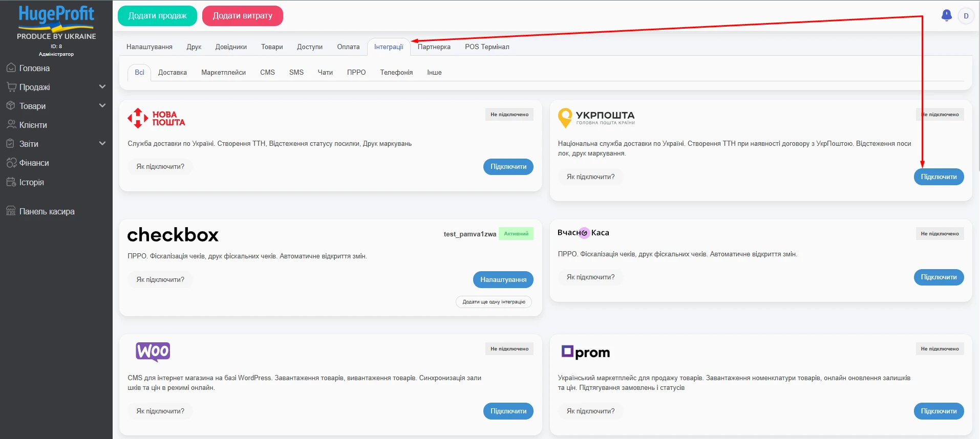Open Як підключити for Вчасно Каса
This screenshot has height=439, width=980.
pyautogui.click(x=590, y=277)
